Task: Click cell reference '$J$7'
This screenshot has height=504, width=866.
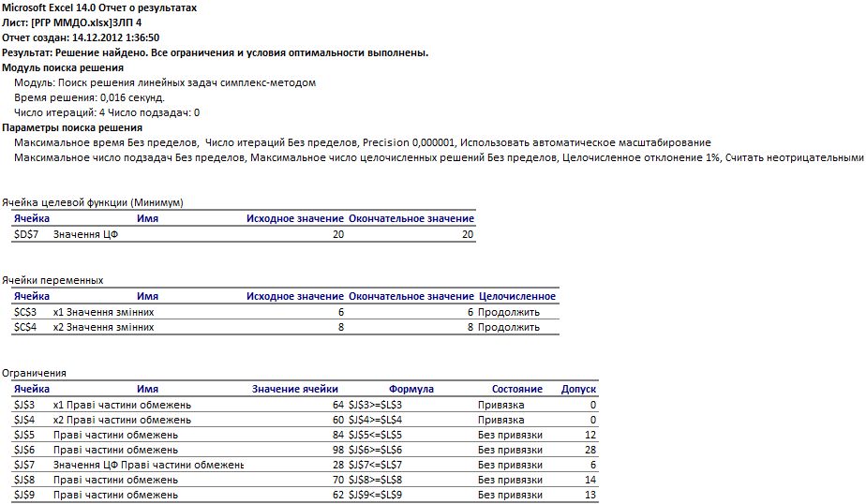Action: (x=24, y=465)
